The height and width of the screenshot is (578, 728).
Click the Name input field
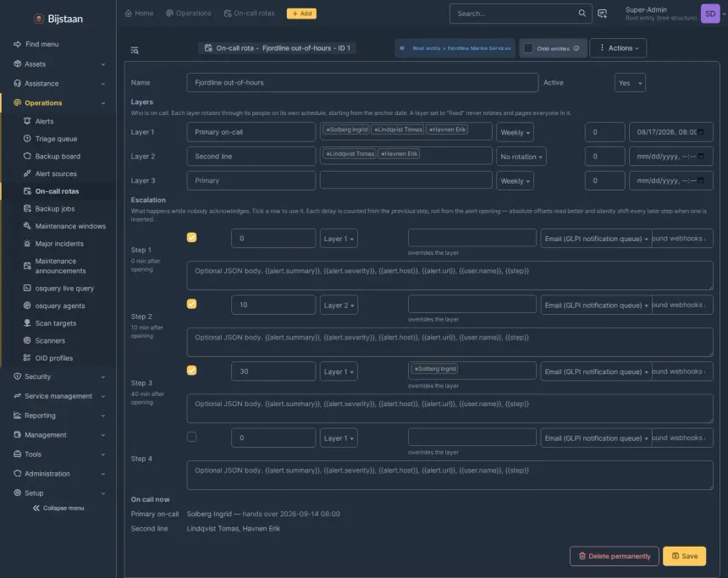tap(362, 83)
